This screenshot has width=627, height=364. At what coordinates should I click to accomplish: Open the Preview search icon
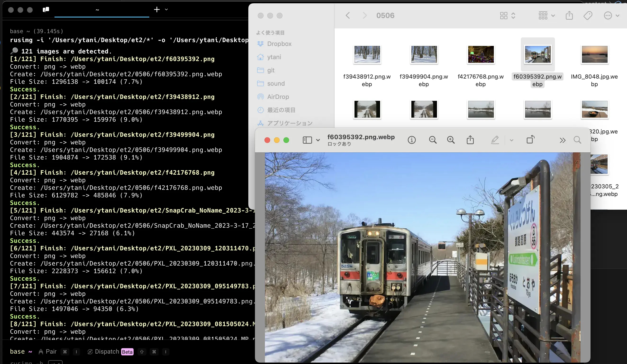577,140
